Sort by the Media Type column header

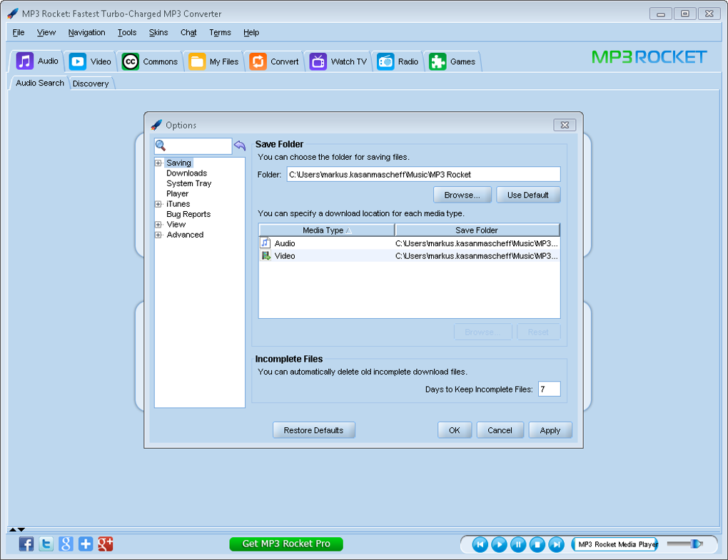327,230
